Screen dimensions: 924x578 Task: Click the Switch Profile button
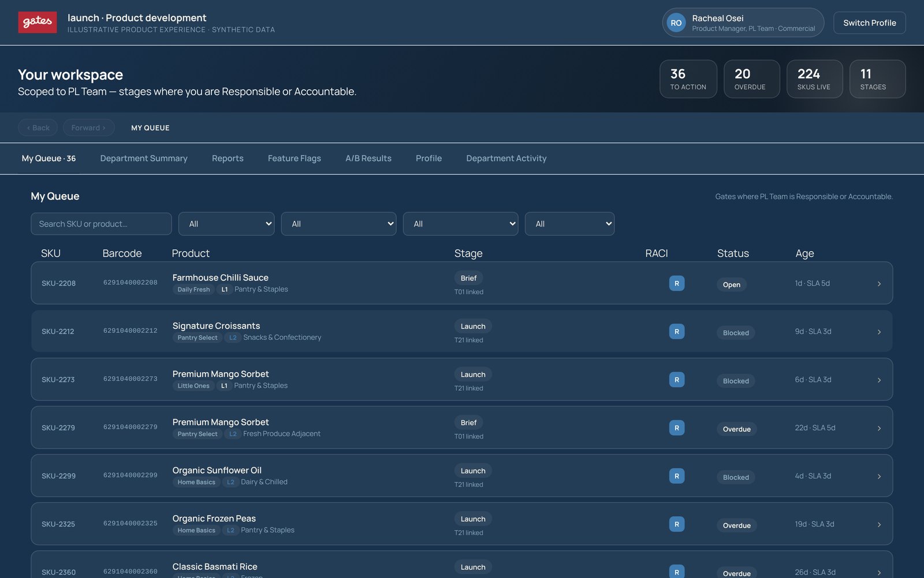coord(869,23)
